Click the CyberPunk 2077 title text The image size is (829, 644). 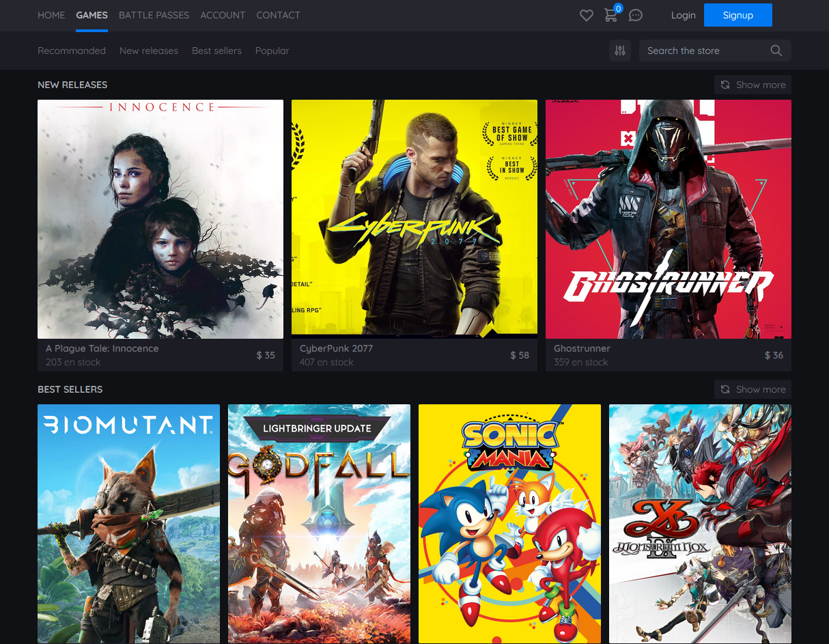coord(336,348)
